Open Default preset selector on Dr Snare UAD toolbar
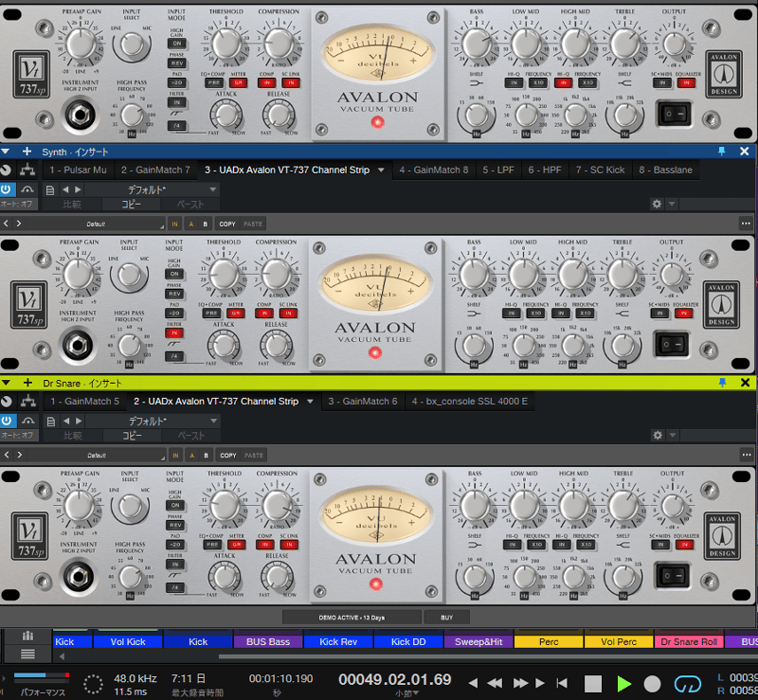 point(97,455)
